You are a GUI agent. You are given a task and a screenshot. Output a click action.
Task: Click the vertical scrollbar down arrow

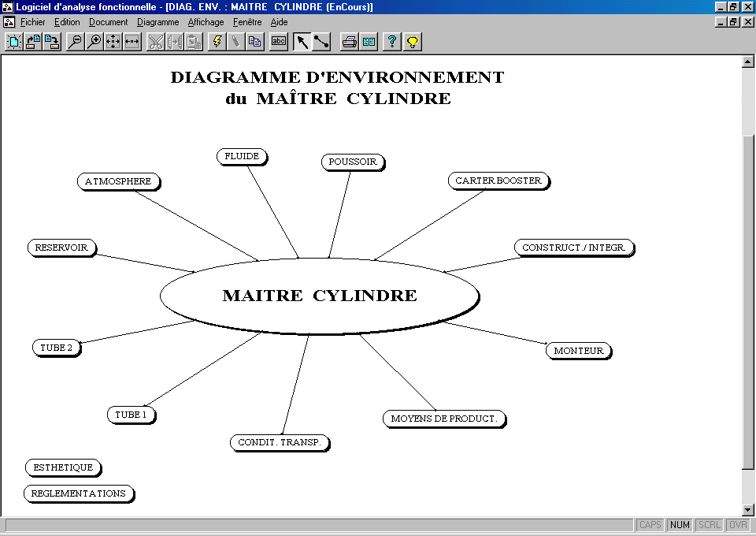748,509
